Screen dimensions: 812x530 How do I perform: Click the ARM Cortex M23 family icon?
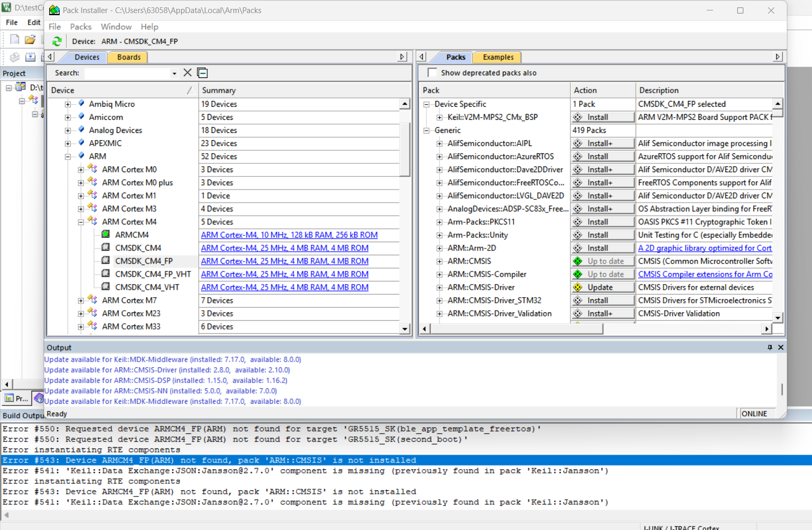93,312
